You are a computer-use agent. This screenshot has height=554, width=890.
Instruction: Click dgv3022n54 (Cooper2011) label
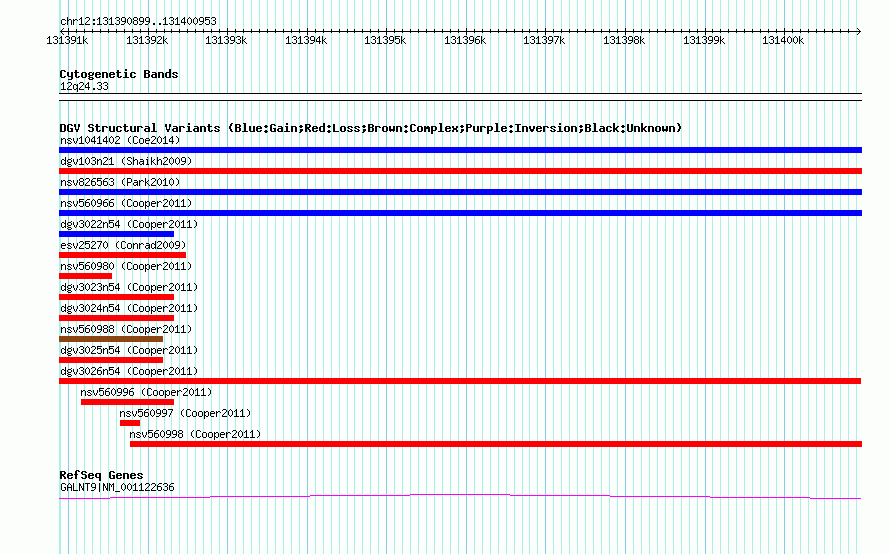pos(129,224)
